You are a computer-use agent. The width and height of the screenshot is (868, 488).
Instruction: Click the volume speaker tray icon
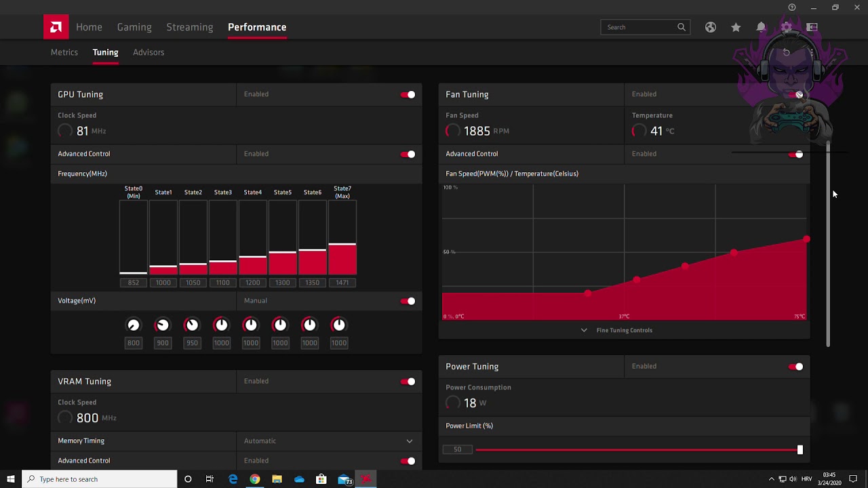(x=793, y=479)
